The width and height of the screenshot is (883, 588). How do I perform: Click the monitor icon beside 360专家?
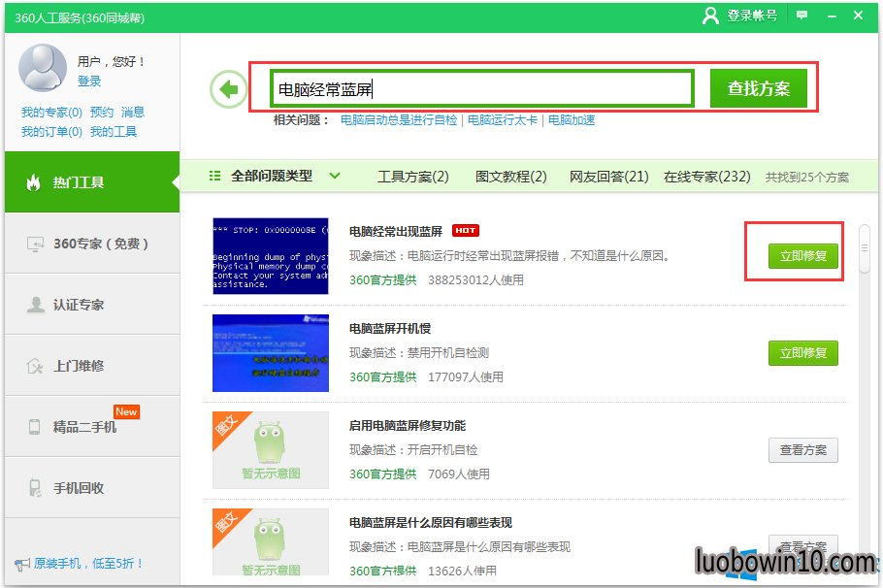[x=35, y=244]
